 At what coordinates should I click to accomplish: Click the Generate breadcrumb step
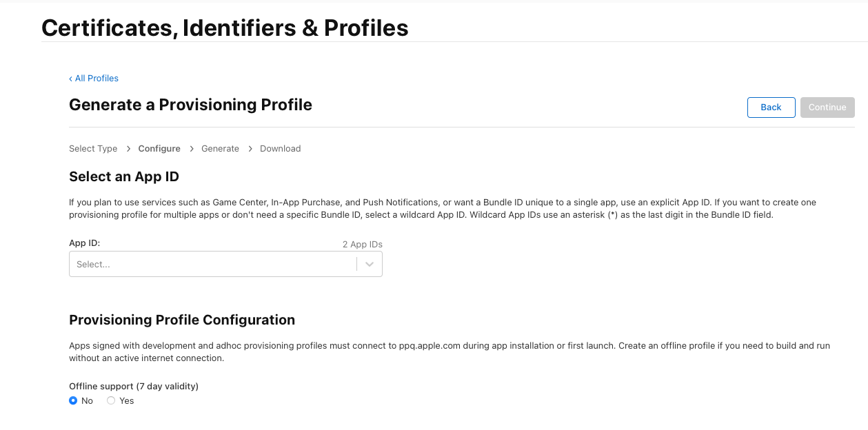tap(220, 149)
